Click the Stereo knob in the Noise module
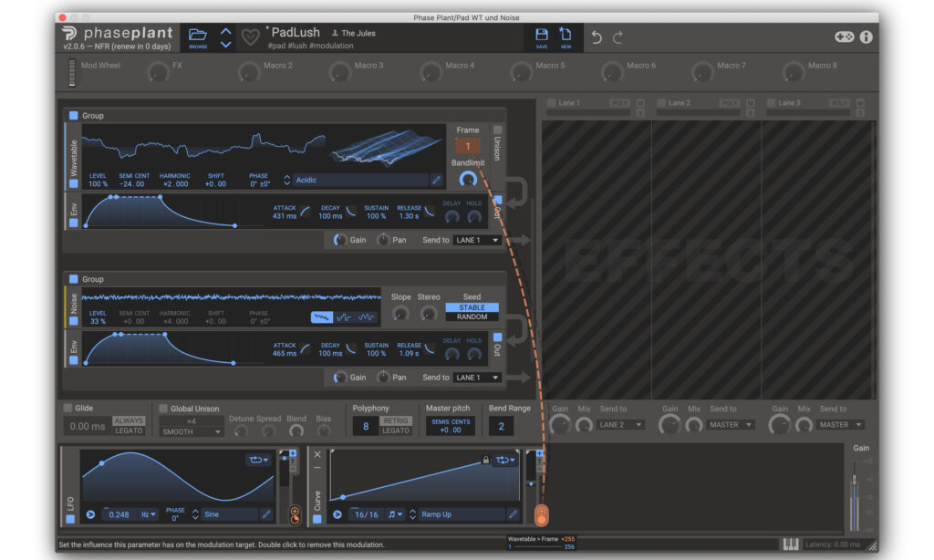 (x=429, y=314)
